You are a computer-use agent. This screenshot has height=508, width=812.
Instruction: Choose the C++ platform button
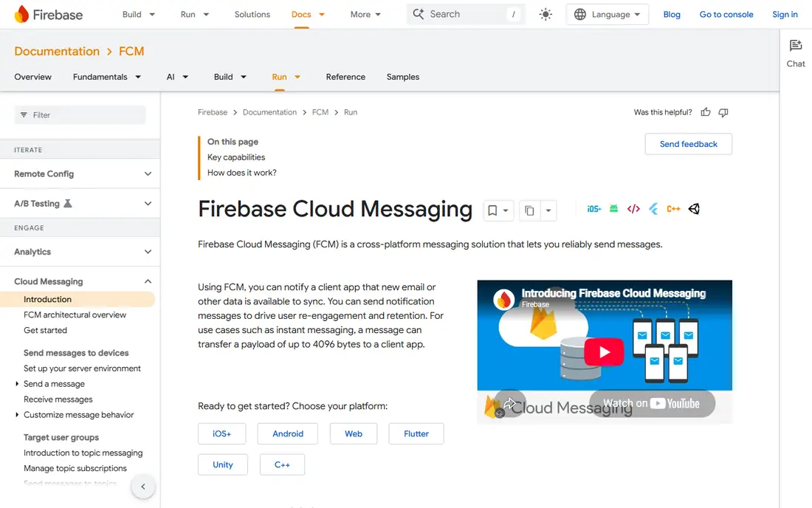pyautogui.click(x=282, y=464)
